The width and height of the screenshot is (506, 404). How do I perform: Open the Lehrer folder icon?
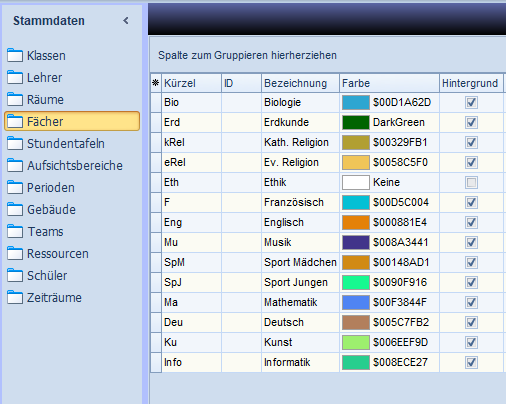(x=15, y=77)
